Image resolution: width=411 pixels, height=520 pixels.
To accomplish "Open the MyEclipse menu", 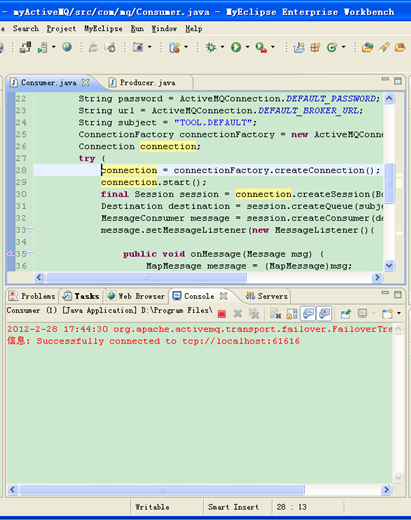I will tap(103, 29).
